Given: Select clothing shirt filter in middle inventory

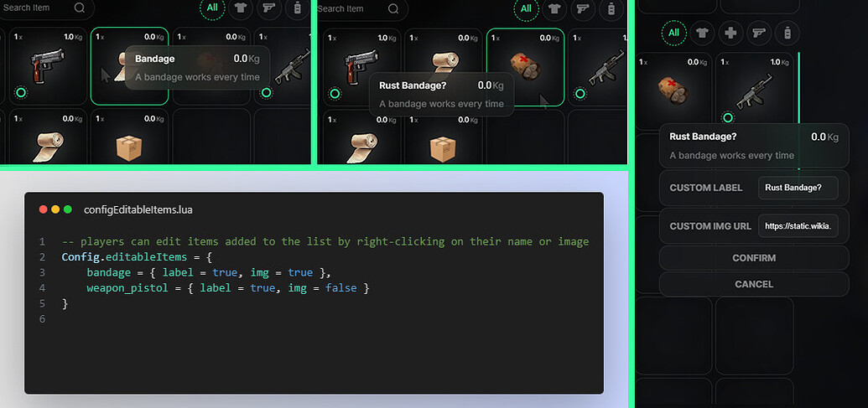Looking at the screenshot, I should tap(554, 8).
